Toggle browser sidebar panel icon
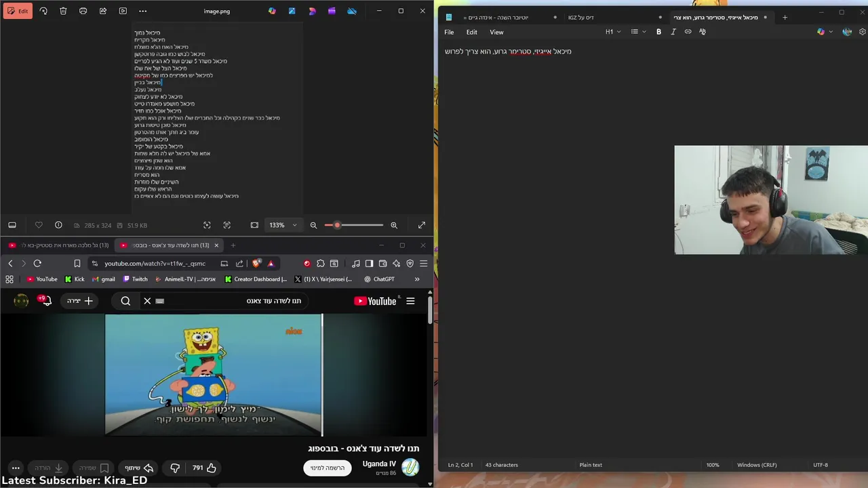 369,264
